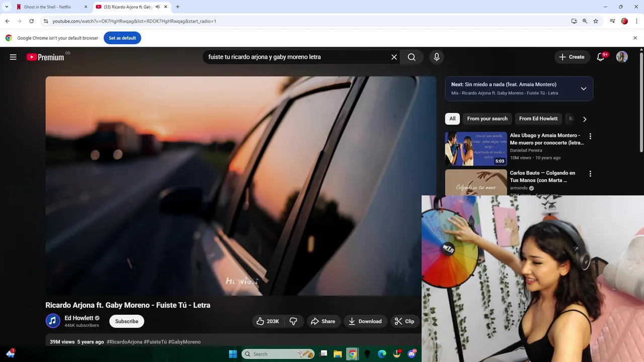Open File Explorer from the taskbar
Screen dimensions: 644x362
[x=338, y=354]
